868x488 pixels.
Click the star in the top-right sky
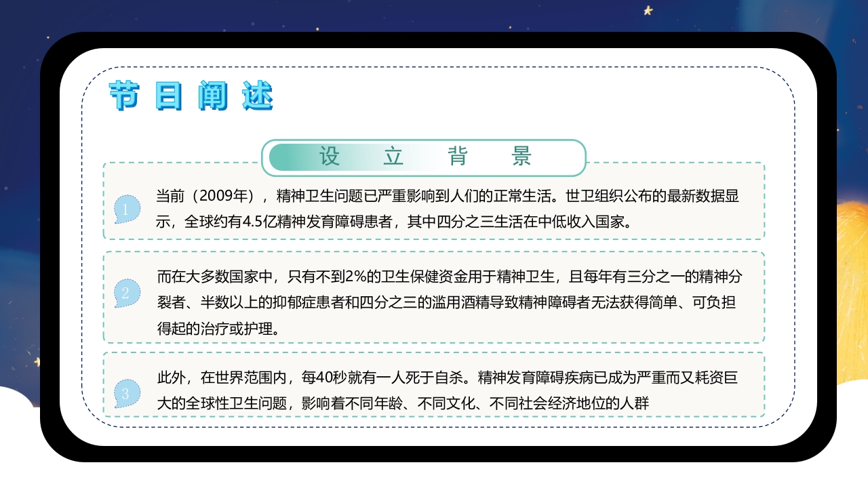tap(648, 10)
